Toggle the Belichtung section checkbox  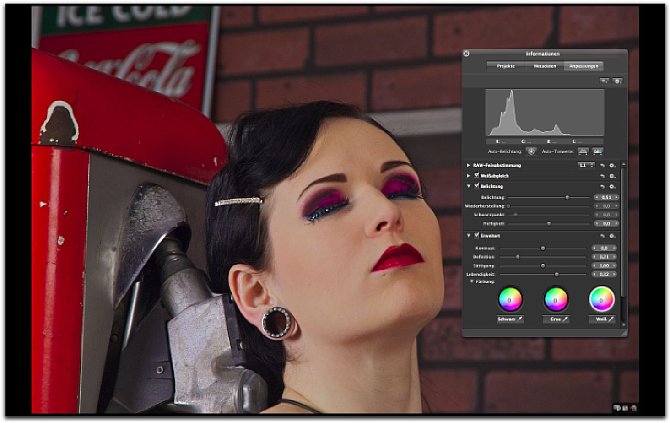476,186
